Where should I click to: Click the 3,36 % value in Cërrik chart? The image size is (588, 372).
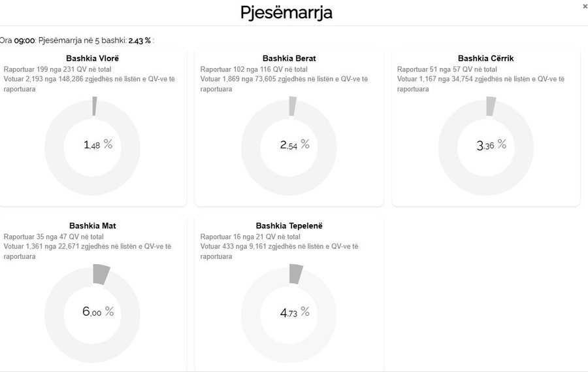491,144
